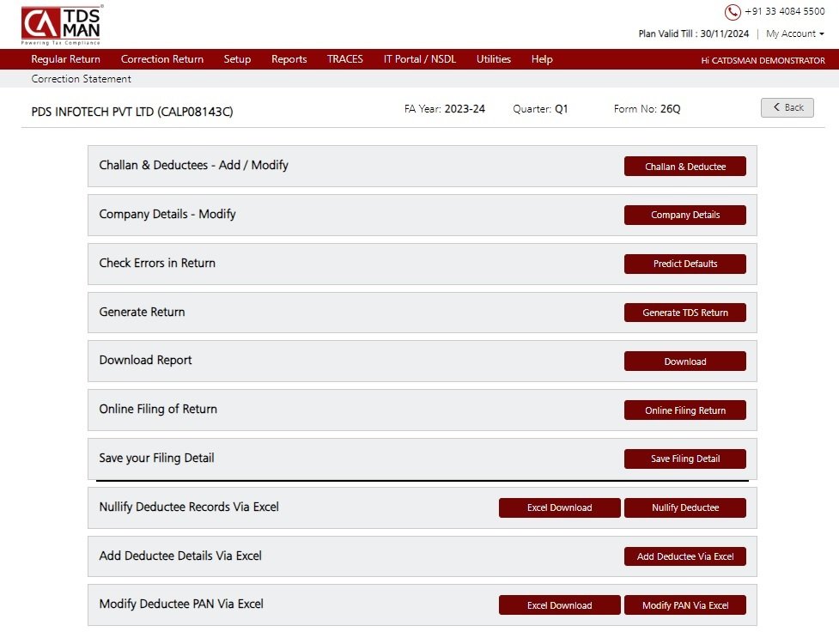Expand the IT Portal / NSDL menu
This screenshot has width=839, height=644.
[x=417, y=59]
